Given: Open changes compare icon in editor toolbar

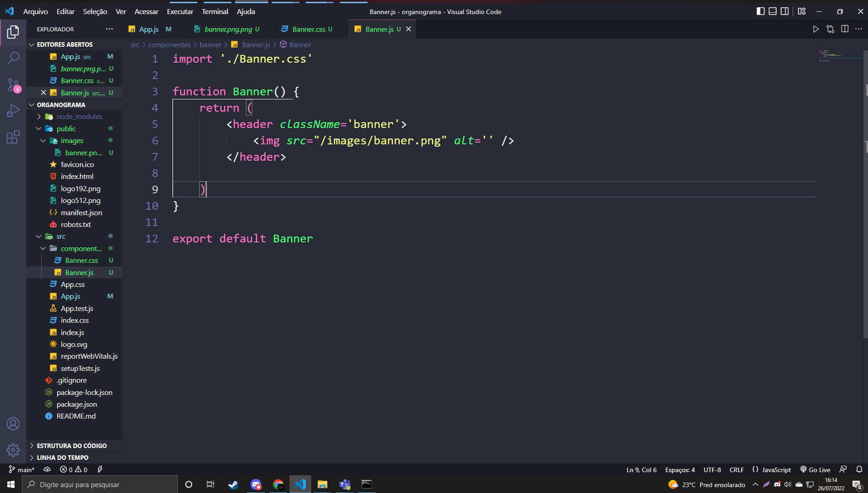Looking at the screenshot, I should (830, 29).
